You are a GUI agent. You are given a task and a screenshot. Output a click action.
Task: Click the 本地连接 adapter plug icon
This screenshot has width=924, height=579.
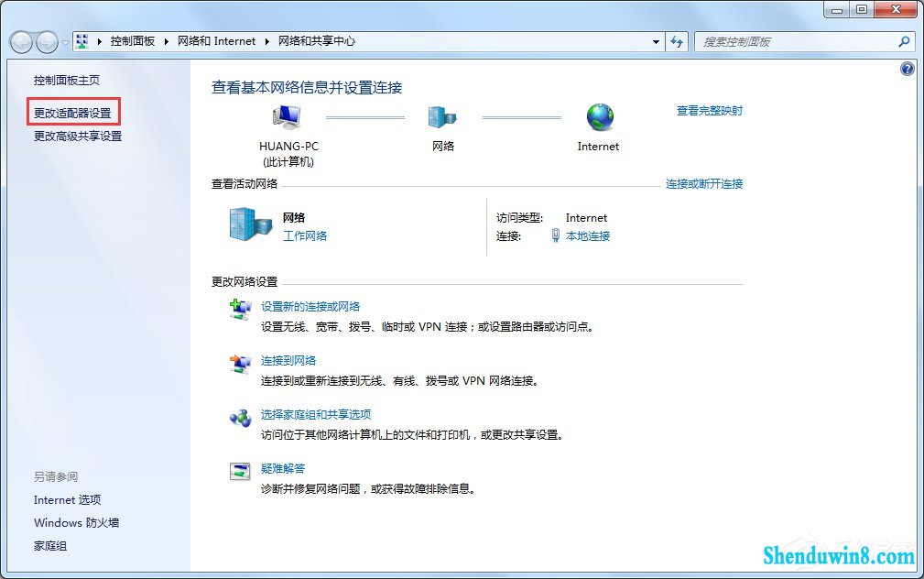555,235
